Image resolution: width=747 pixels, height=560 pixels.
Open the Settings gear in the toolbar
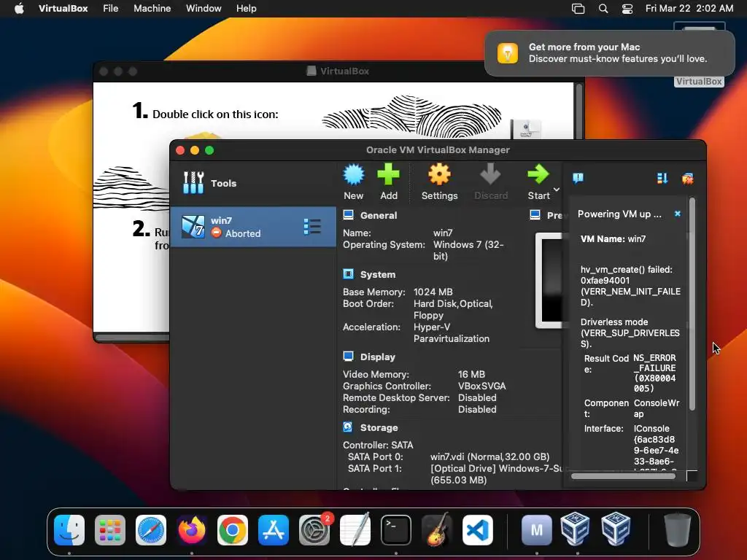pos(439,182)
